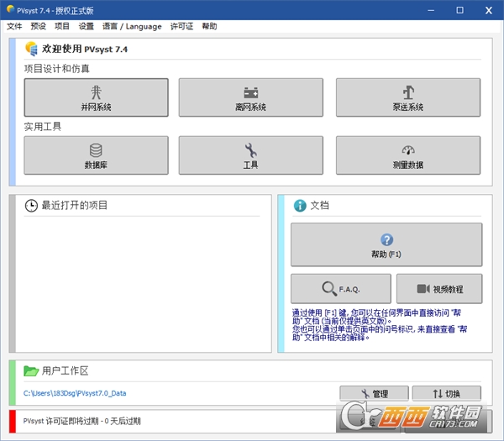Open the 泵送系统 pumping button
This screenshot has width=504, height=441.
(408, 97)
